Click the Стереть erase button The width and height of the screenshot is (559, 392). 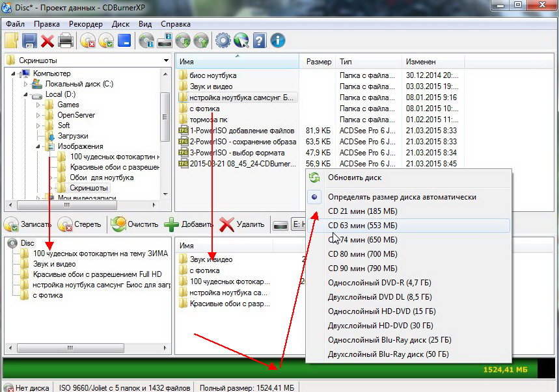coord(80,225)
